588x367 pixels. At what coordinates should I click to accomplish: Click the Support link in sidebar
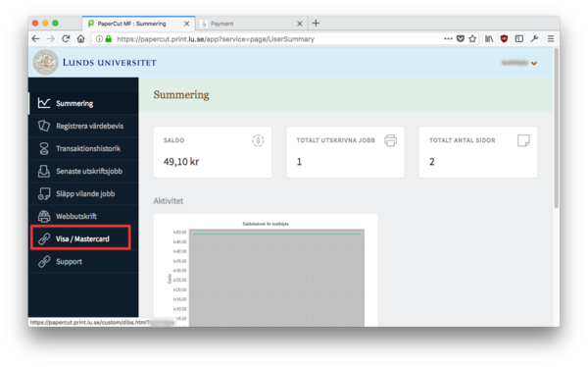(x=83, y=261)
